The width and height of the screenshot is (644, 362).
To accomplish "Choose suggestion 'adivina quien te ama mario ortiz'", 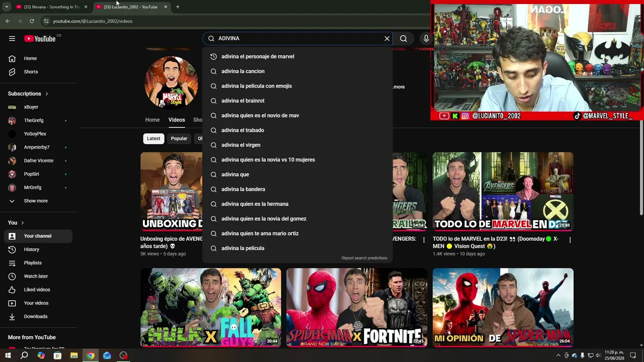I will (x=297, y=233).
